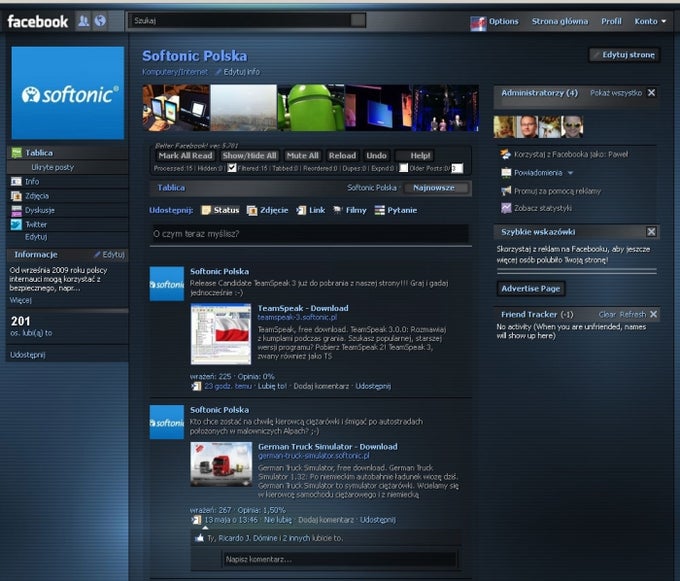The width and height of the screenshot is (680, 581).
Task: Click the Older Posts number field
Action: [x=457, y=168]
